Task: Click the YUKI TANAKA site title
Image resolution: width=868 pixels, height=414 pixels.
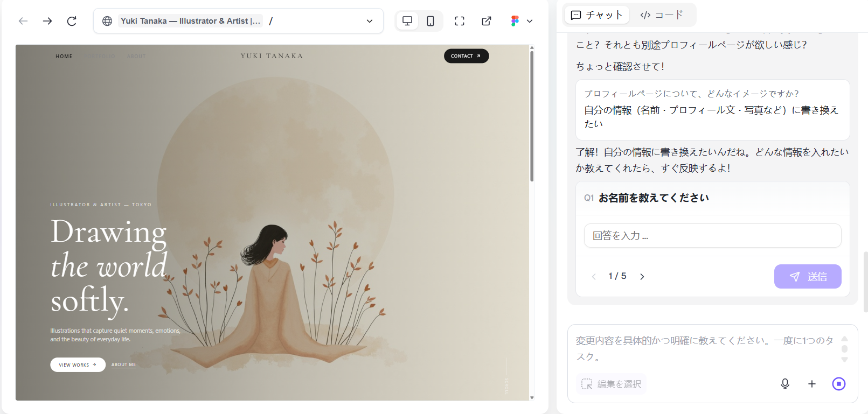Action: 272,56
